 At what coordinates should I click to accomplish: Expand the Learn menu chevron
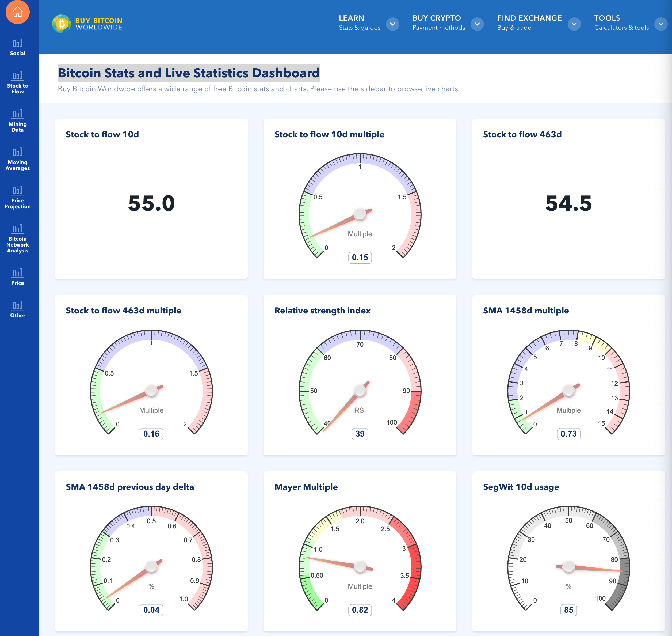click(x=392, y=24)
